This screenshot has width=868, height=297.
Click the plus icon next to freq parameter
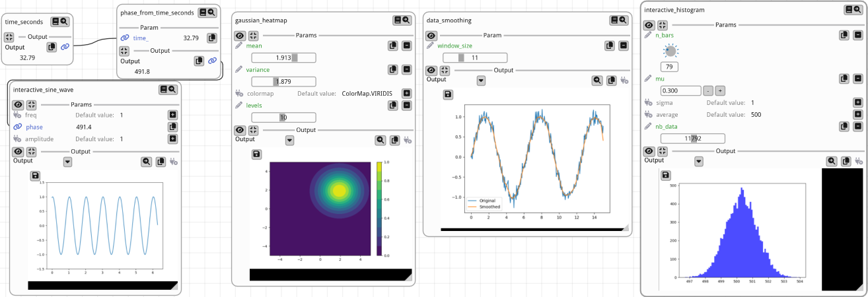pyautogui.click(x=172, y=115)
